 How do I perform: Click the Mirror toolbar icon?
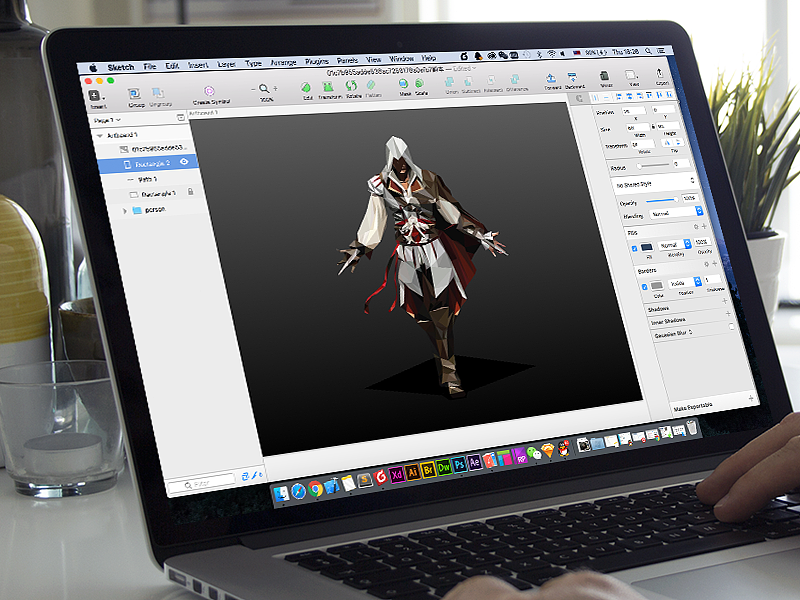[x=604, y=76]
